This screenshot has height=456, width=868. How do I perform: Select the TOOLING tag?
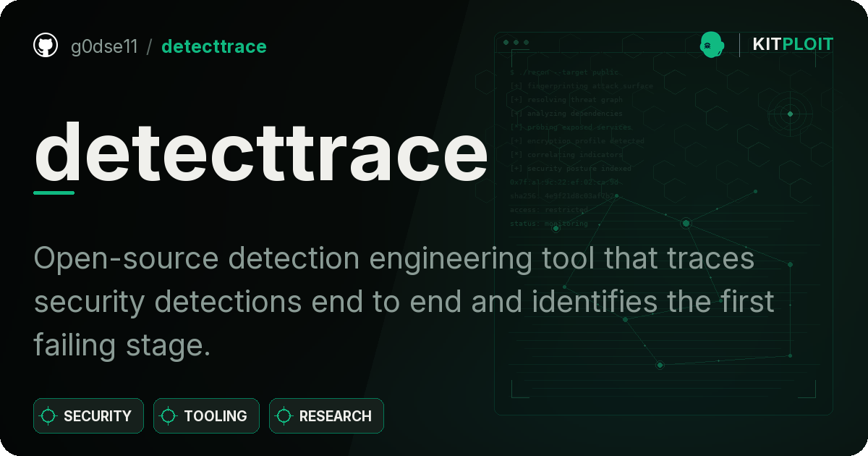206,416
